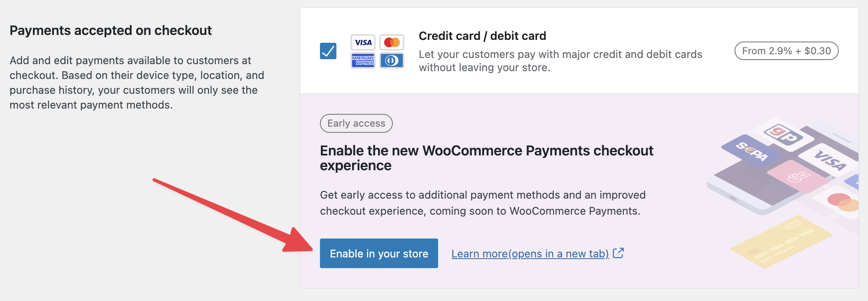
Task: Click the pink peace-sign tile in the illustration
Action: tap(798, 177)
